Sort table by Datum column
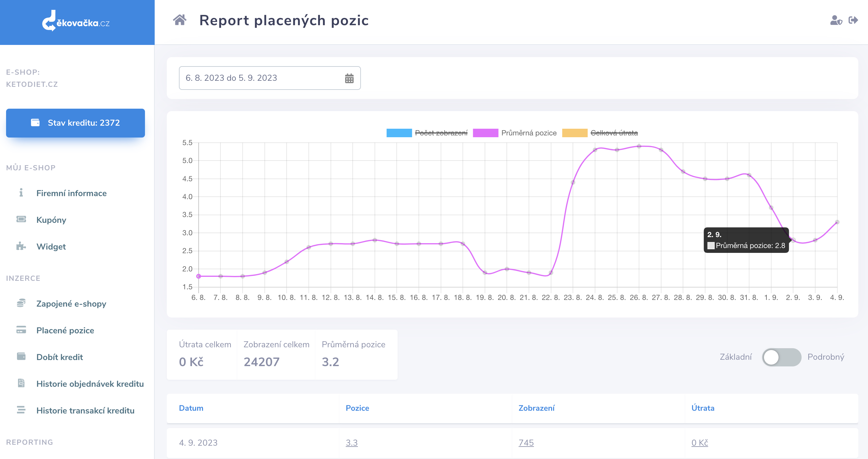 tap(191, 408)
